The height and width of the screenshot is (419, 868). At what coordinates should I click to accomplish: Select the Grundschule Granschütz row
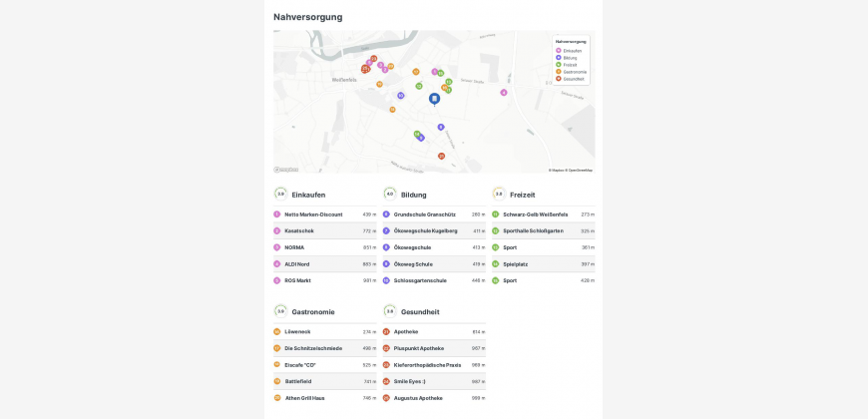[434, 214]
